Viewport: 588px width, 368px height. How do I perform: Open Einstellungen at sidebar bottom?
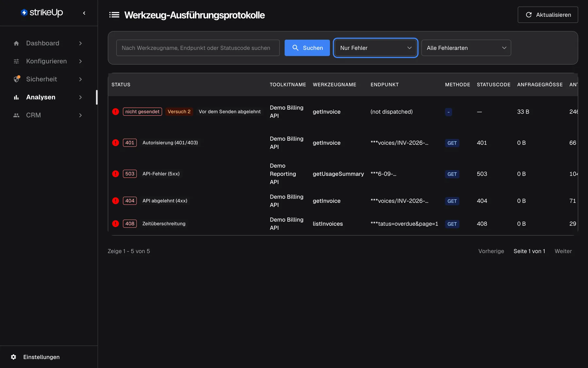tap(41, 357)
